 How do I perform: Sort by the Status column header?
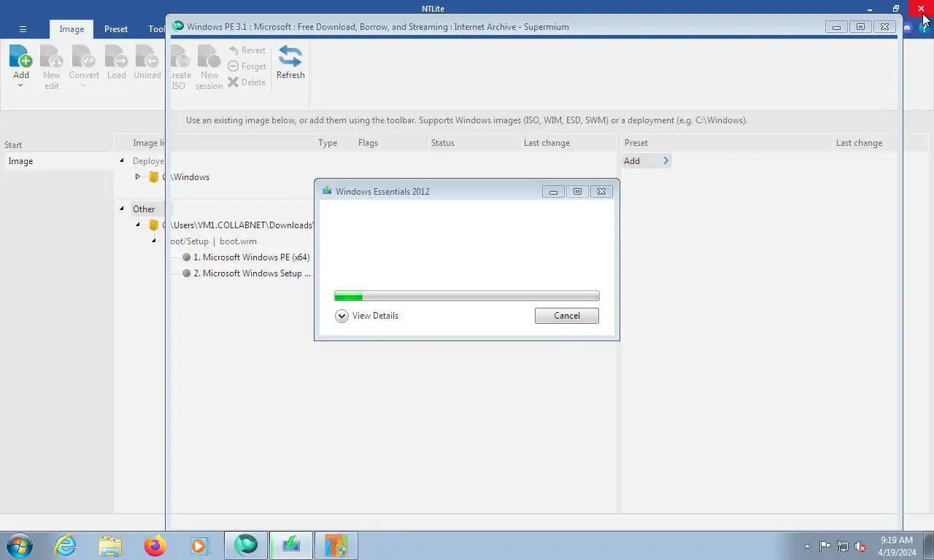(442, 143)
